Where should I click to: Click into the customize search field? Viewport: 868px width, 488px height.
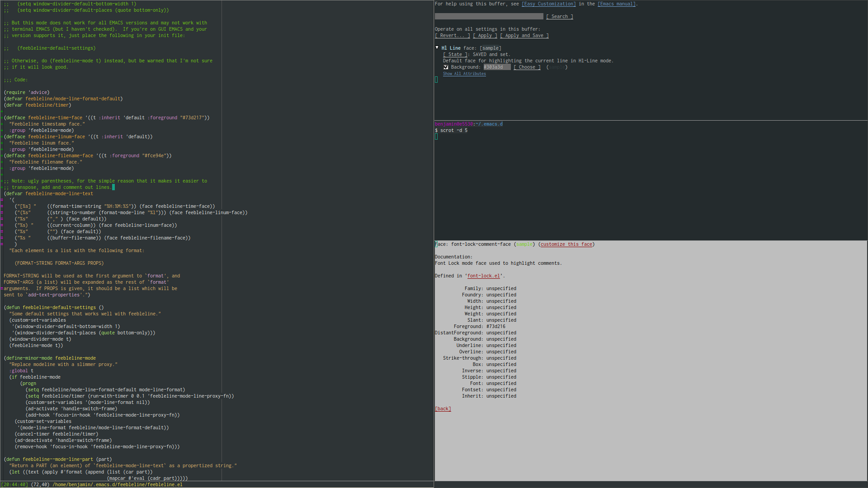489,16
